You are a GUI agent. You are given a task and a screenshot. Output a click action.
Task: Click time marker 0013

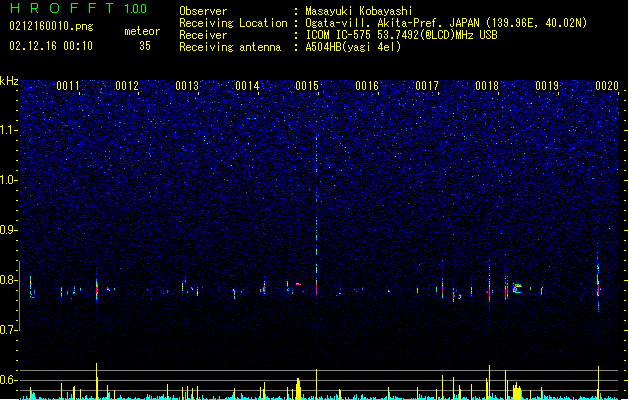(187, 86)
